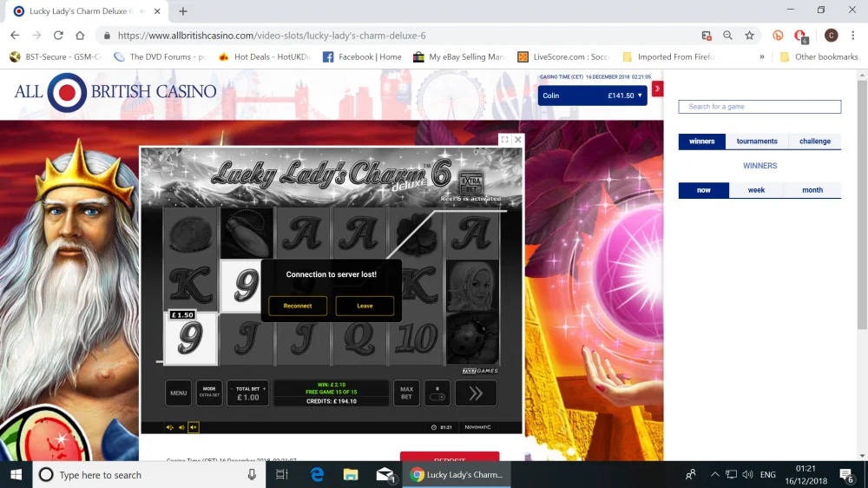Select the full sound volume icon
Viewport: 868px width, 488px height.
click(x=169, y=427)
